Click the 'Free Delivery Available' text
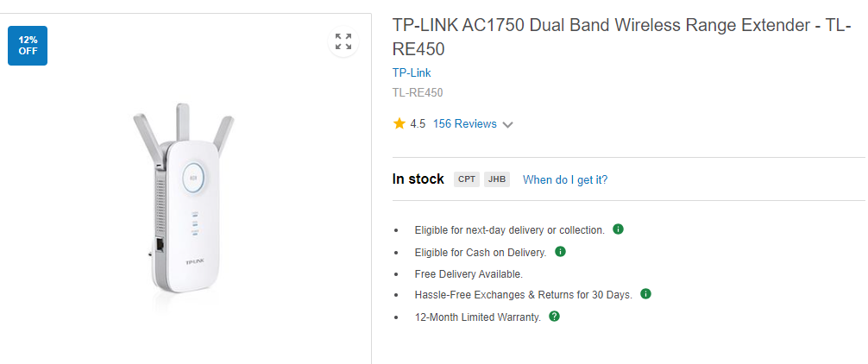868x364 pixels. (469, 273)
